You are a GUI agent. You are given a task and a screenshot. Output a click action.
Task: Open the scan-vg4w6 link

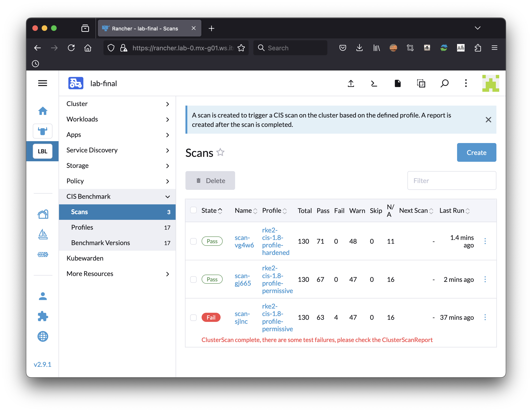tap(244, 241)
